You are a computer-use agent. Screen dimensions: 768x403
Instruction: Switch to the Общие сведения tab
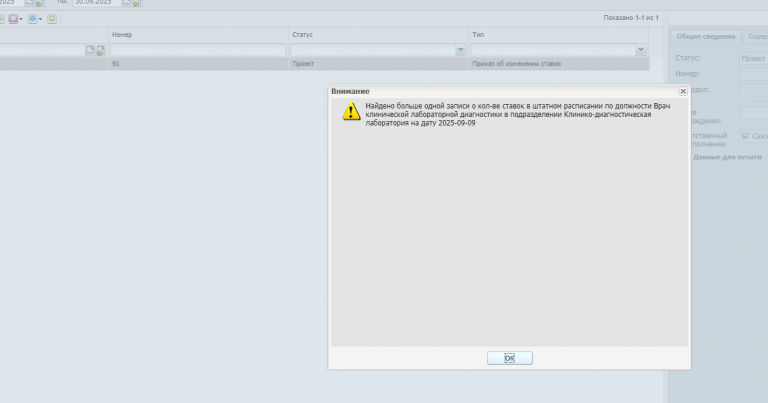[x=706, y=37]
